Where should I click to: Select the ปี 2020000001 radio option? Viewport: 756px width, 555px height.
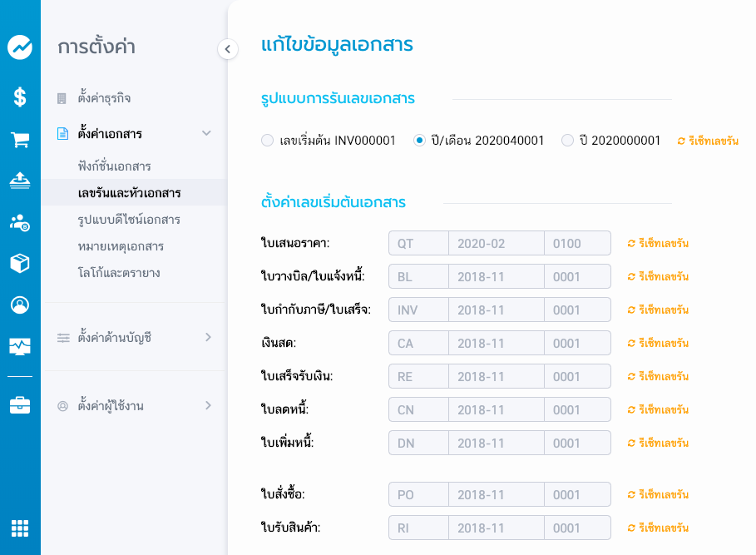point(567,141)
